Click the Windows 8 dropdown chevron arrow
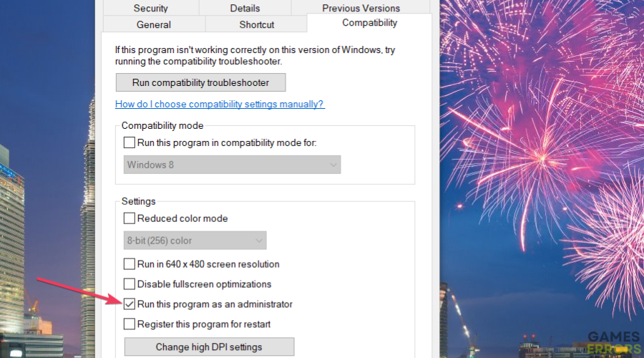 (x=333, y=165)
